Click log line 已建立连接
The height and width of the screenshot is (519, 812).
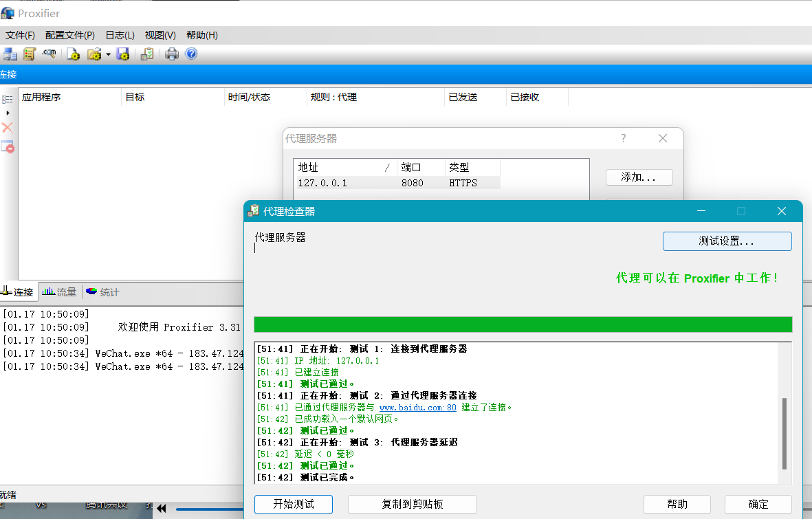click(x=298, y=373)
